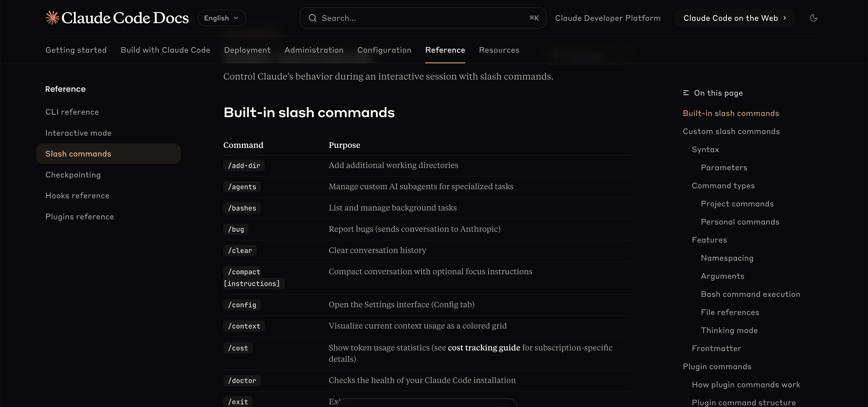
Task: Jump to Bash command execution section
Action: [x=750, y=294]
